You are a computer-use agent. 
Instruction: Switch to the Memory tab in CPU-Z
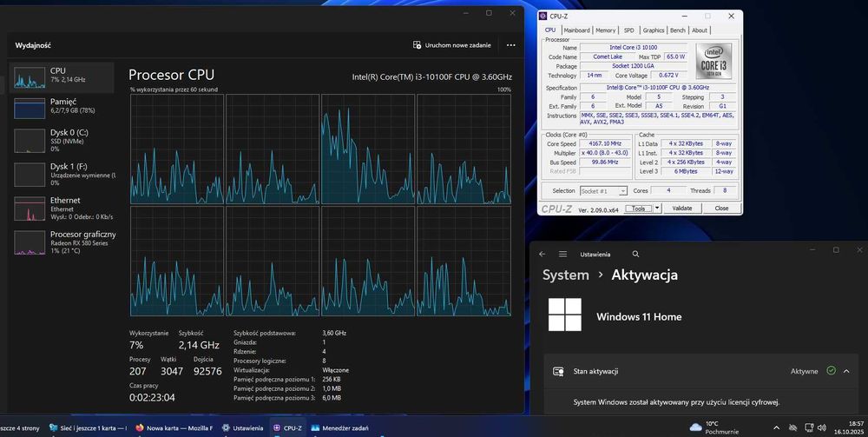pos(605,30)
